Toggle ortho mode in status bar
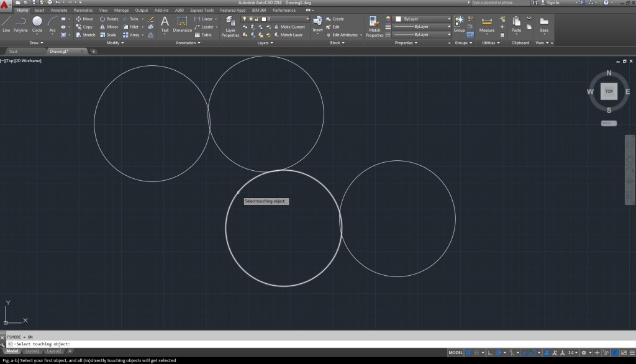 490,352
